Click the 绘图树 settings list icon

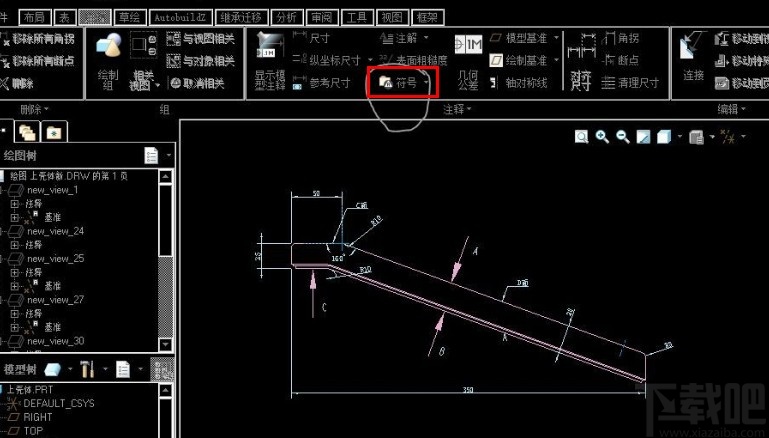point(151,155)
